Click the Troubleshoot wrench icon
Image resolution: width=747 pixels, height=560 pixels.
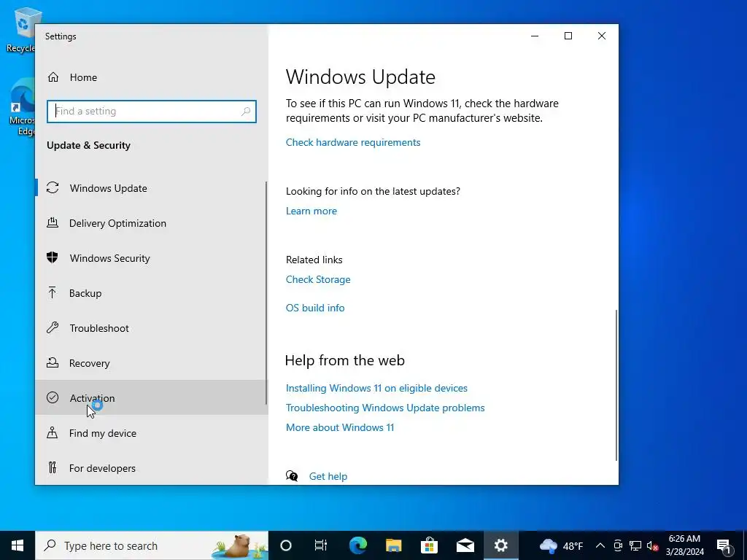pos(53,327)
